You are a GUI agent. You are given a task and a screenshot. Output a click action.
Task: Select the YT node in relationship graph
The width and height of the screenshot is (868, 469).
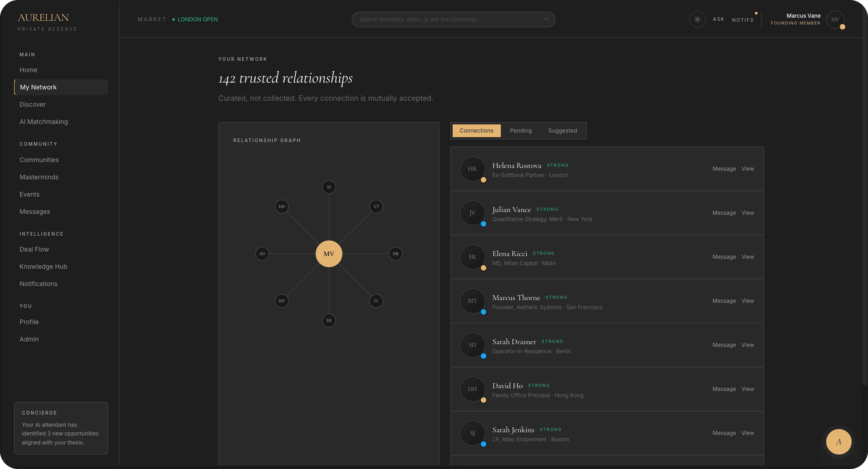(376, 206)
